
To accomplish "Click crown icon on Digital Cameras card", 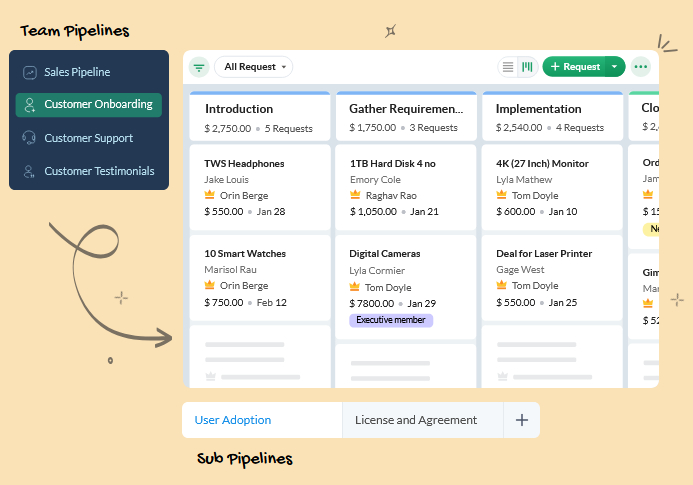I will pyautogui.click(x=354, y=286).
